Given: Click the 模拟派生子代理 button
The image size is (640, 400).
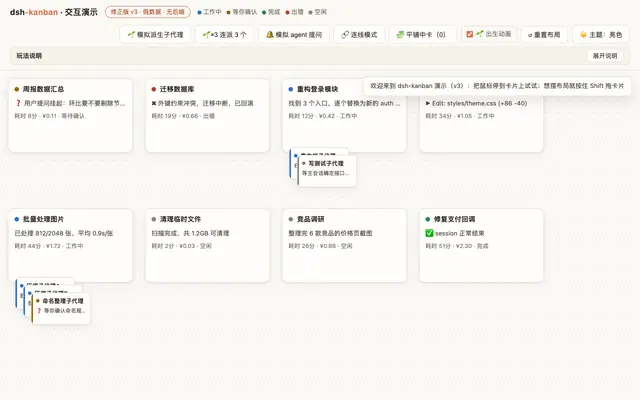Looking at the screenshot, I should (156, 35).
